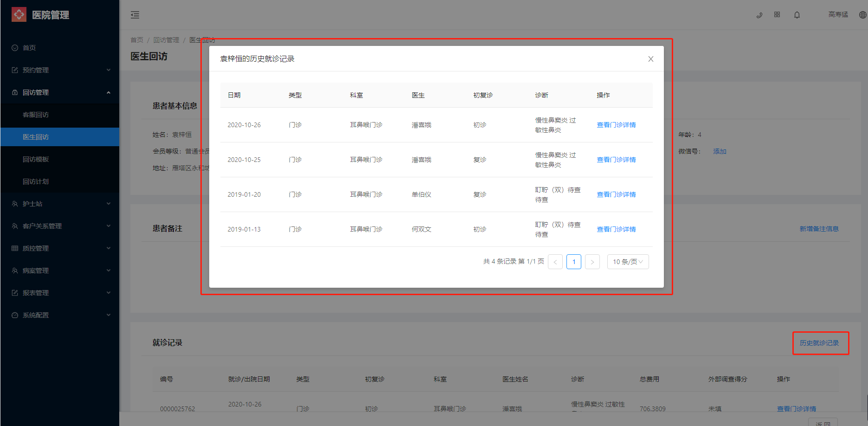The image size is (868, 426).
Task: Open the notifications bell icon
Action: pyautogui.click(x=797, y=15)
